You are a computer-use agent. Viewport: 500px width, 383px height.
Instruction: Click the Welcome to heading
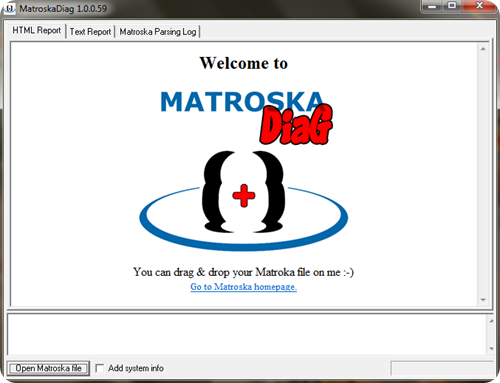[x=244, y=63]
